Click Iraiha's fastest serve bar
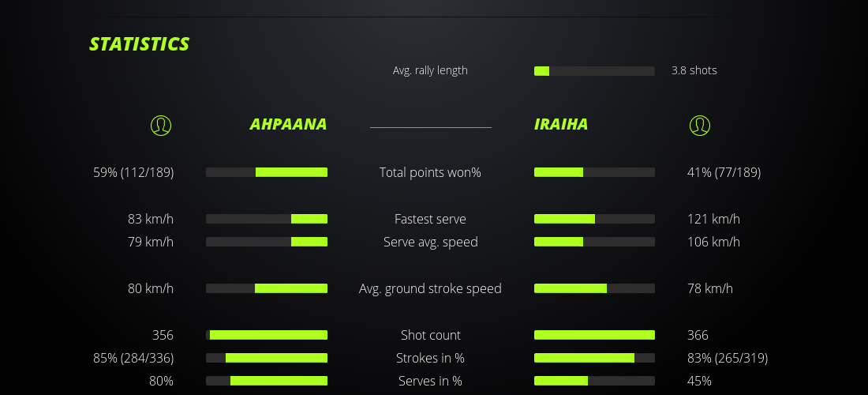The image size is (868, 395). click(x=594, y=219)
